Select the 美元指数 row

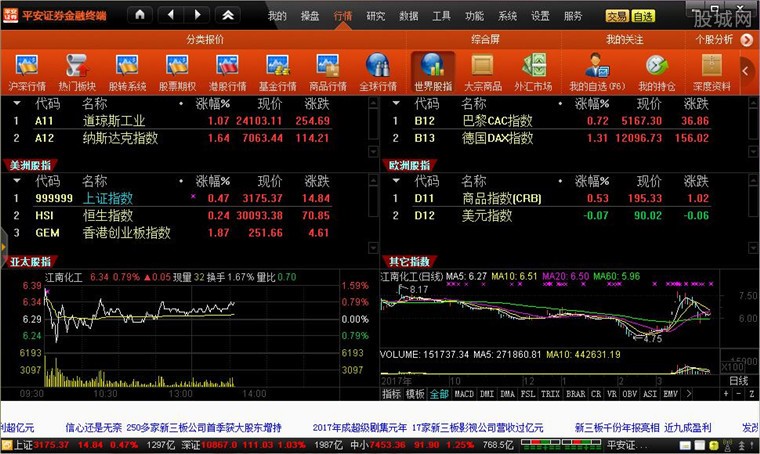[x=551, y=216]
